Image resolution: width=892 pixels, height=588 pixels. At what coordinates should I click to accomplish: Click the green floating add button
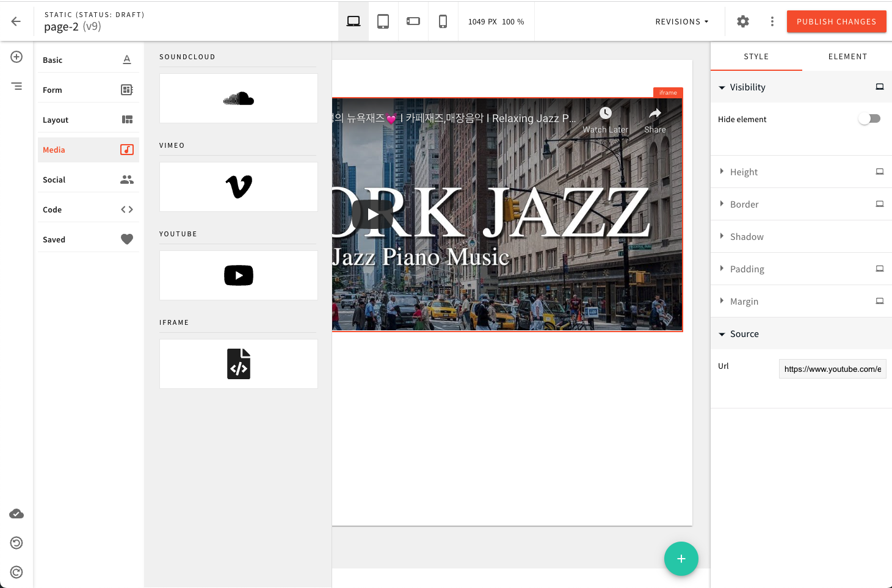point(681,559)
